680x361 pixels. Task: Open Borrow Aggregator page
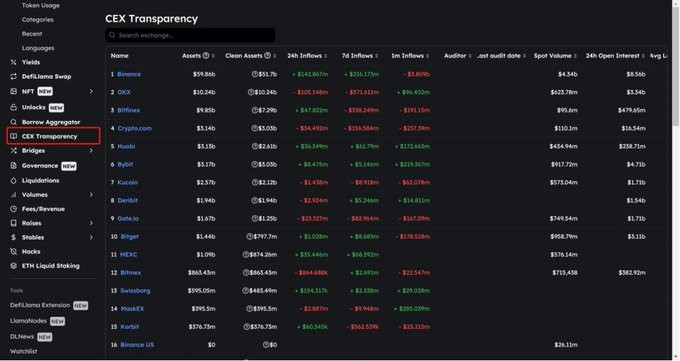pos(51,122)
